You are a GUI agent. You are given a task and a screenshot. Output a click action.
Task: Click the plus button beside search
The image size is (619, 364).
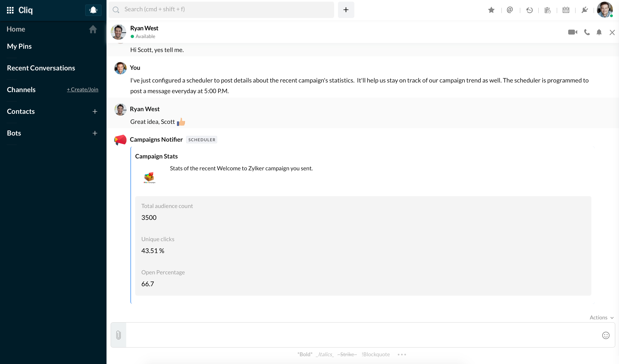346,10
